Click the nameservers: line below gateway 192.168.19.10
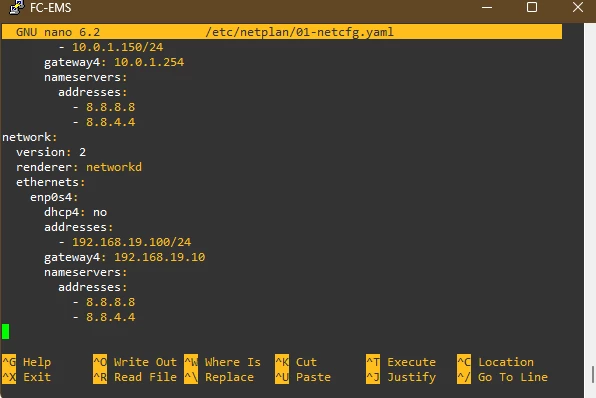The width and height of the screenshot is (596, 398). pos(86,272)
